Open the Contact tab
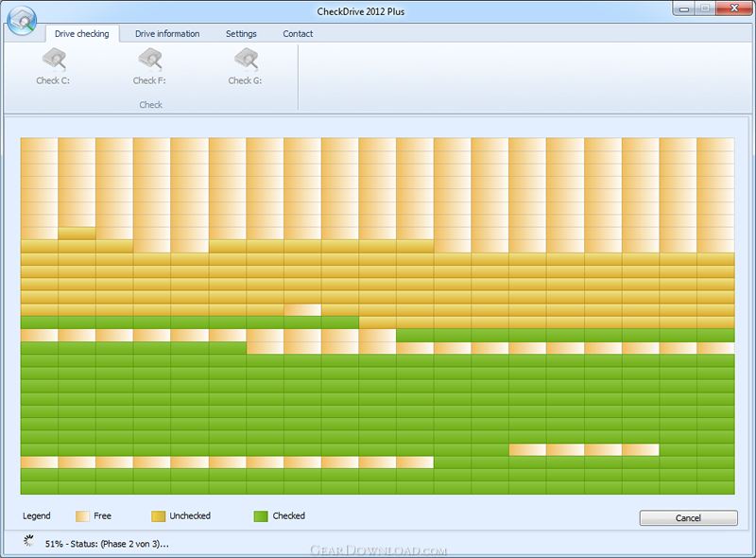The image size is (756, 558). (298, 34)
